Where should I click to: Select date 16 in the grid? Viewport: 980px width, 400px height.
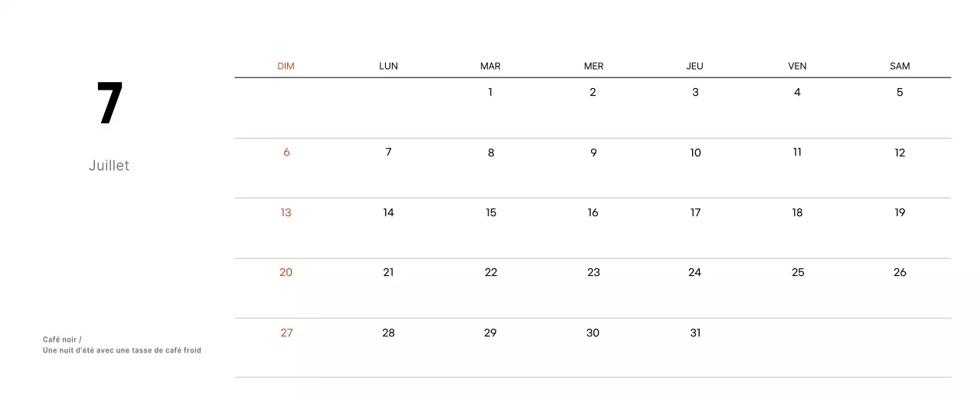(593, 212)
